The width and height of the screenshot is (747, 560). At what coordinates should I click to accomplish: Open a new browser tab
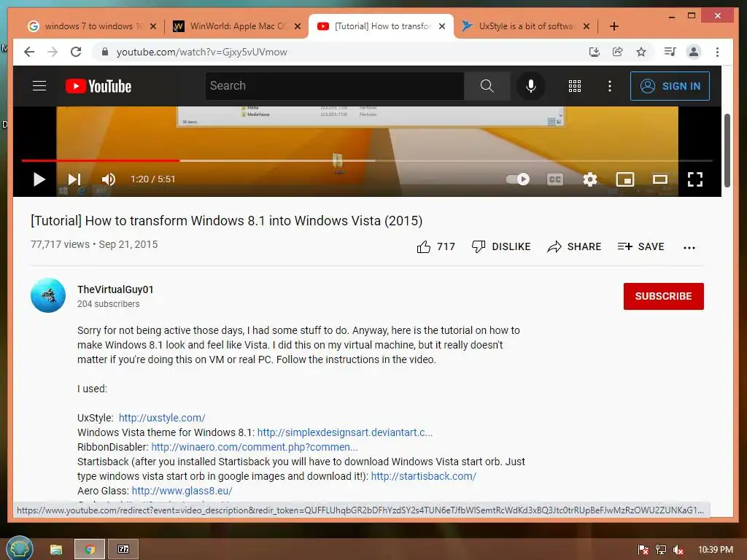(x=614, y=26)
